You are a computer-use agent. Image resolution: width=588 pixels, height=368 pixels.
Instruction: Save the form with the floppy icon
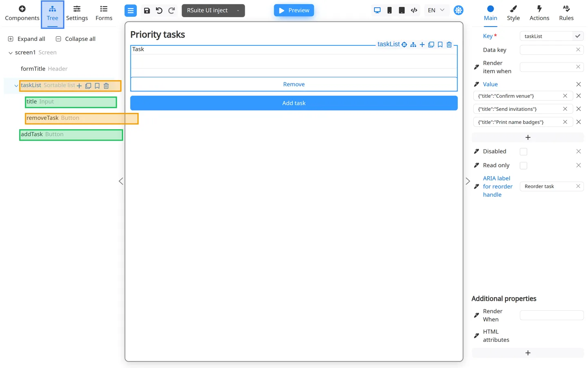[147, 11]
